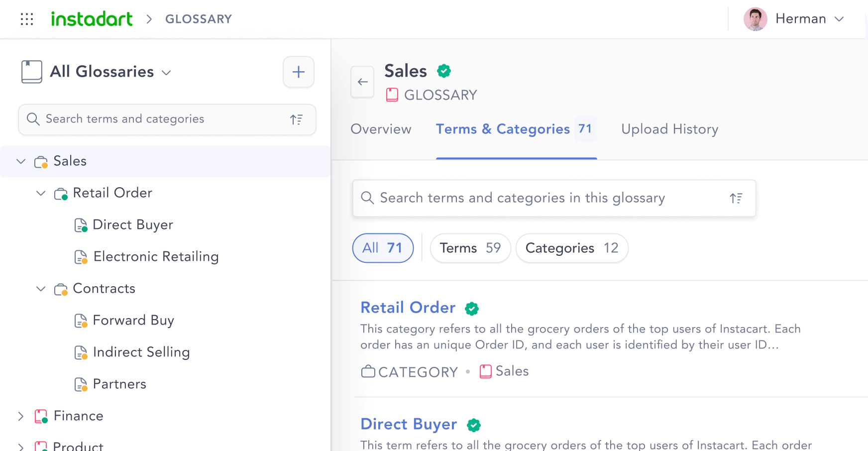Switch to the Overview tab
This screenshot has width=868, height=451.
[381, 129]
